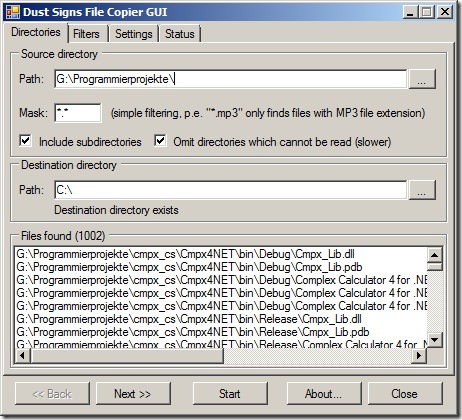The height and width of the screenshot is (420, 462).
Task: Open the About... dialog
Action: (324, 394)
